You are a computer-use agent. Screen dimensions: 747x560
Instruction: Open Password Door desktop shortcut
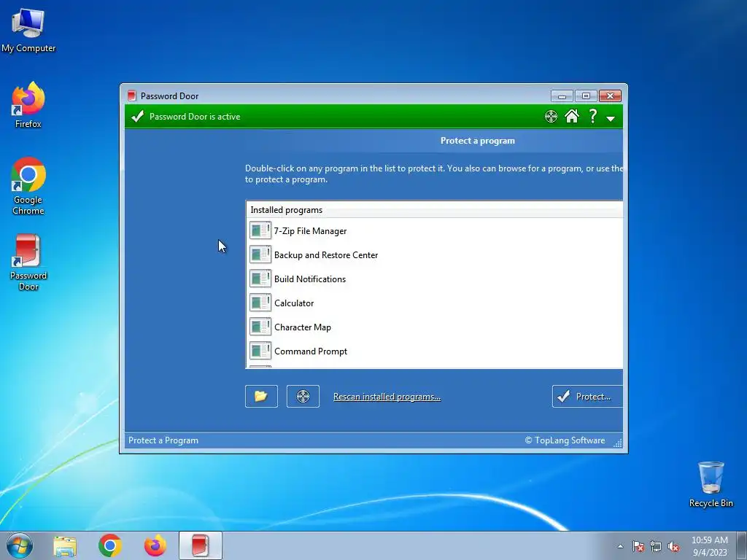(x=28, y=262)
